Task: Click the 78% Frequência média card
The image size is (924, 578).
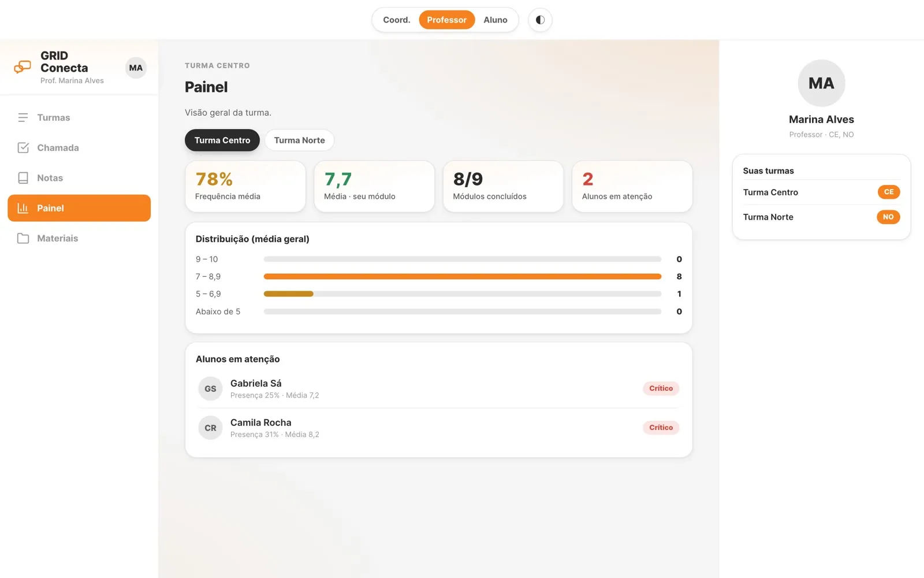Action: pyautogui.click(x=245, y=186)
